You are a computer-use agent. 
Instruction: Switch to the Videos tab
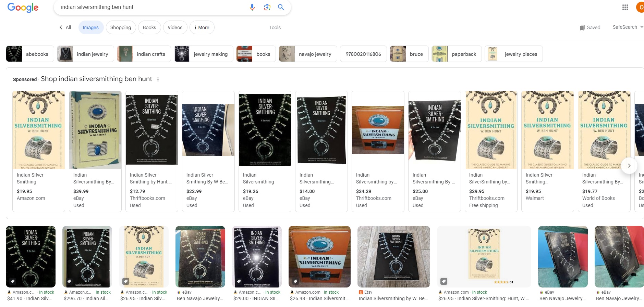[175, 27]
